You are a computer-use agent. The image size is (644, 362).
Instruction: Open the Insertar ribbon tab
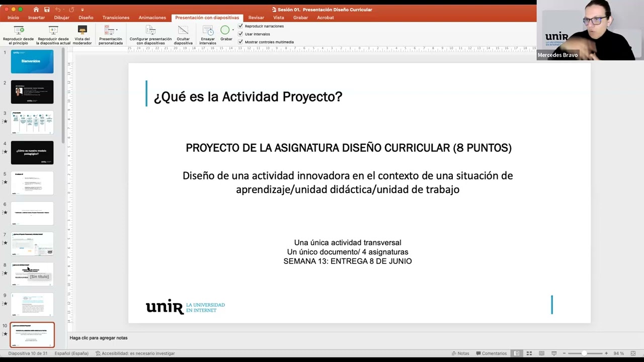pyautogui.click(x=36, y=18)
